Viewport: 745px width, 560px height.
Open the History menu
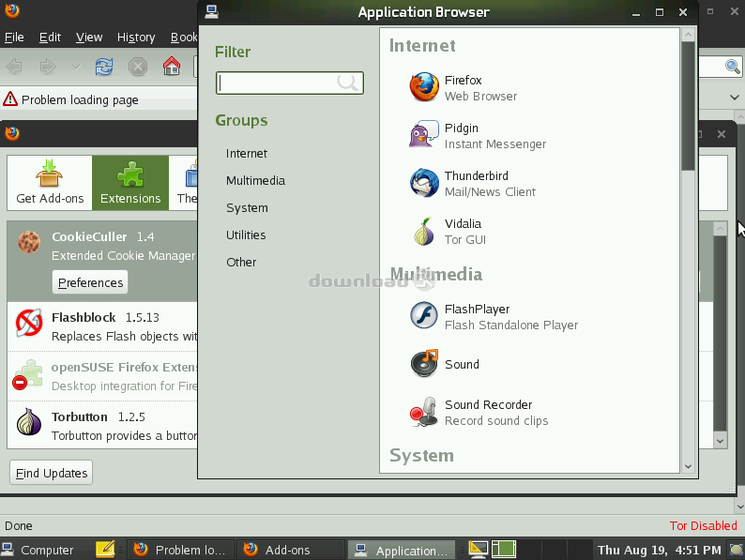click(136, 38)
